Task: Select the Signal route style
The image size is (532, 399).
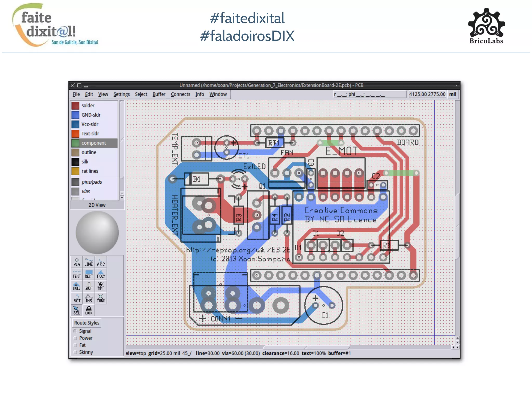Action: 75,331
